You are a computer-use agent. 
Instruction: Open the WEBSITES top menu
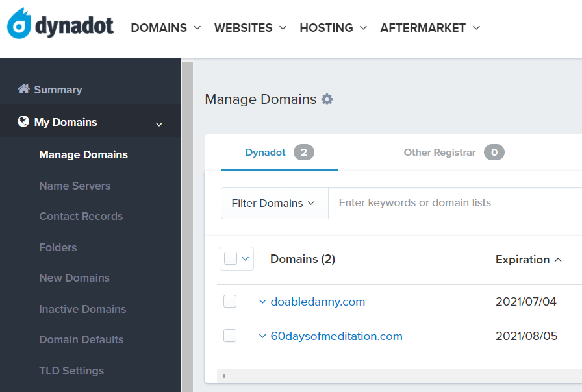[x=251, y=28]
